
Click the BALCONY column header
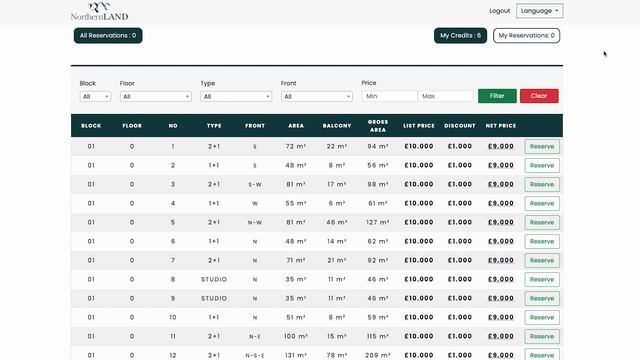tap(337, 126)
